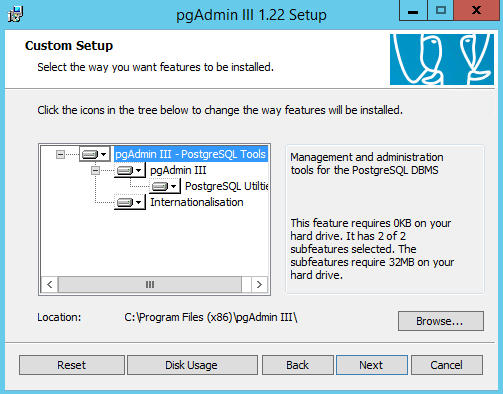Select the pgAdmin III - PostgreSQL Tools tree item
Screen dimensions: 503x394
[190, 154]
